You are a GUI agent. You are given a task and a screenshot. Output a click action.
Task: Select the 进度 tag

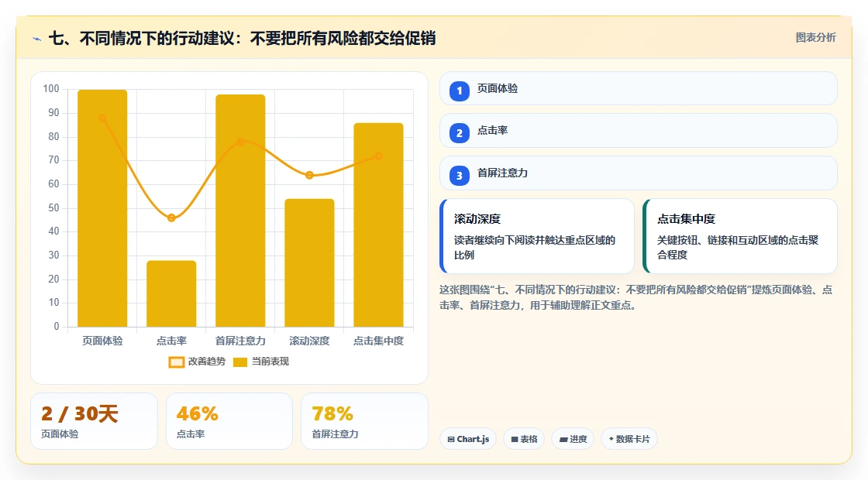[x=573, y=439]
